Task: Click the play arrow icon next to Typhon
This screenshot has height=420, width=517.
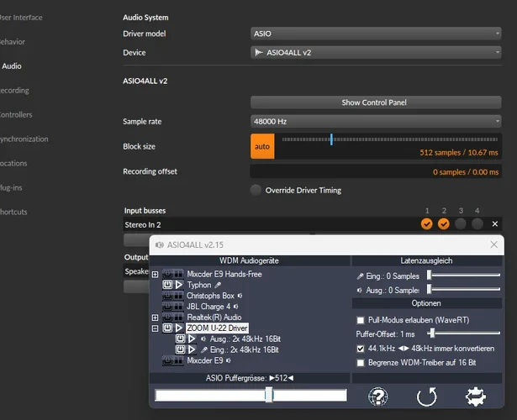Action: click(179, 285)
